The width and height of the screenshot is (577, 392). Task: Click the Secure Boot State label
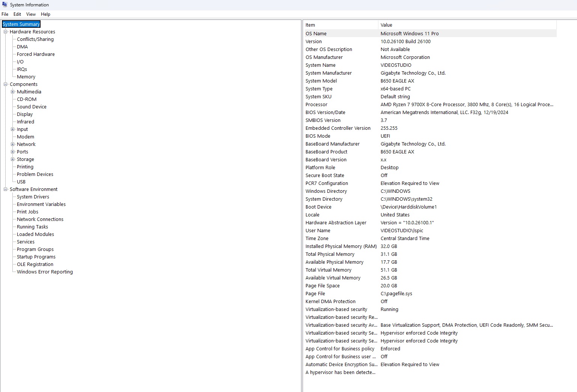(x=325, y=176)
